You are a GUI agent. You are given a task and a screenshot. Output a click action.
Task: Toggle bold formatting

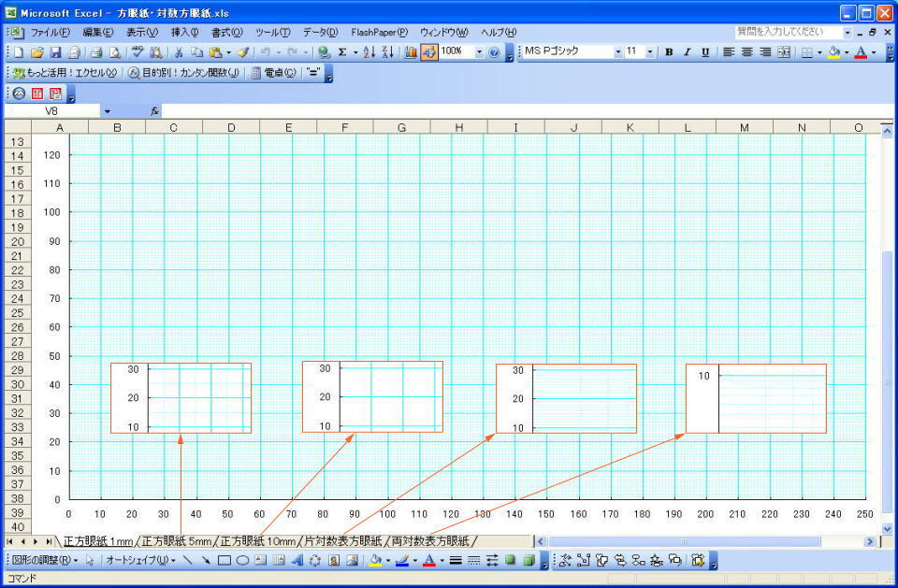(670, 51)
